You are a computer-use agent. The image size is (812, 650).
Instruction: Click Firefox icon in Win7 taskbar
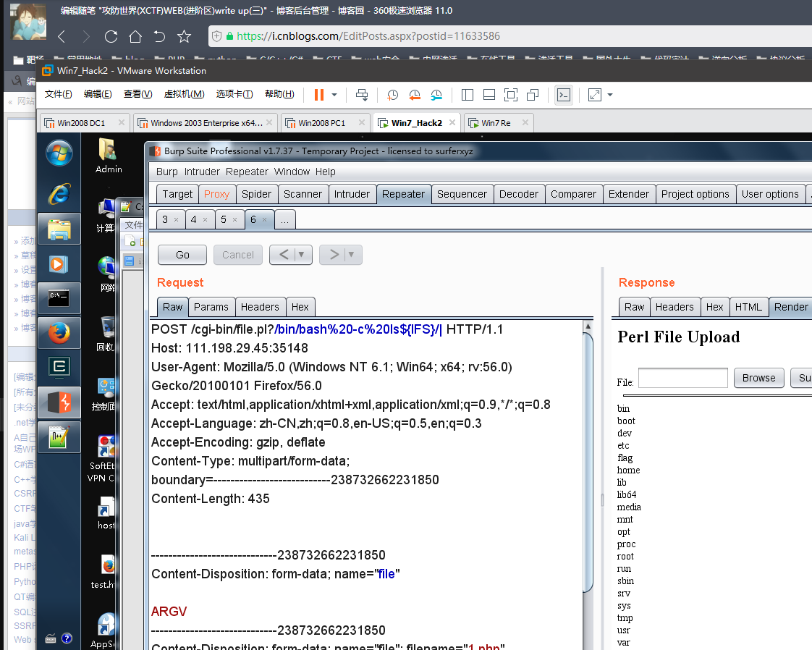pyautogui.click(x=59, y=332)
